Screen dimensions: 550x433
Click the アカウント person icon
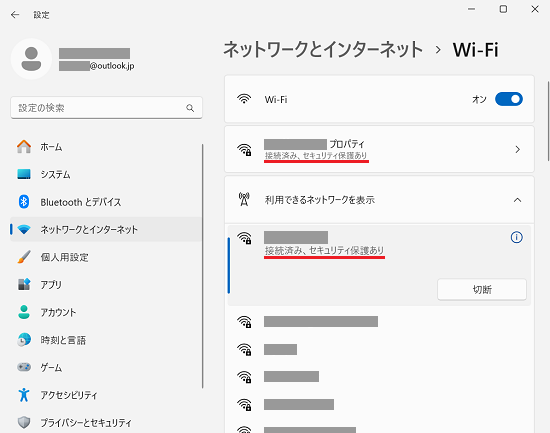click(x=24, y=312)
